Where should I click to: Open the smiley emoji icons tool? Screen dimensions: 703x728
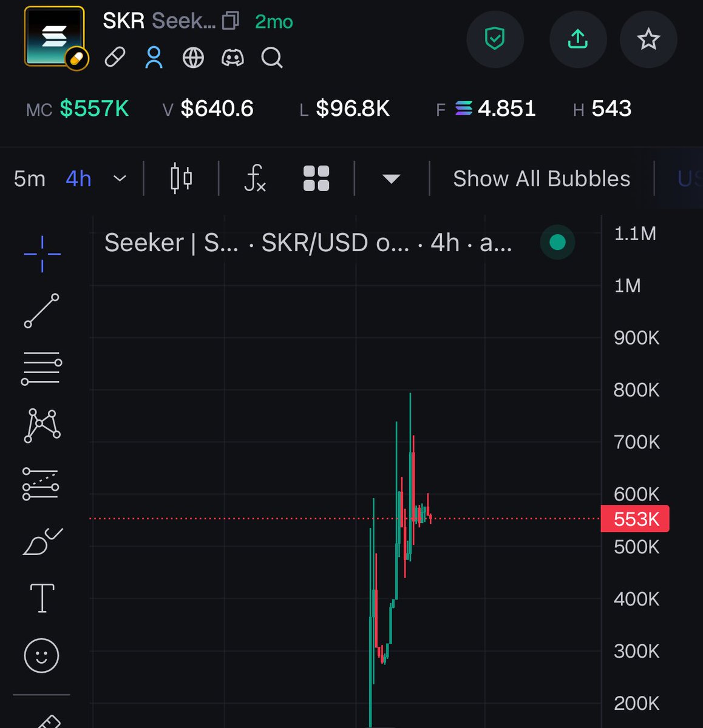pos(41,655)
